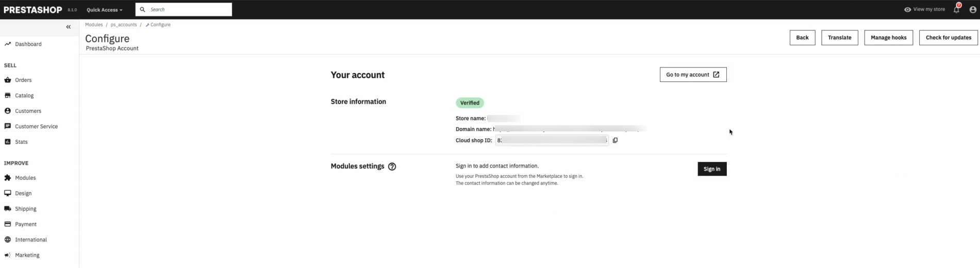The width and height of the screenshot is (980, 268).
Task: Open the notifications bell
Action: click(956, 9)
